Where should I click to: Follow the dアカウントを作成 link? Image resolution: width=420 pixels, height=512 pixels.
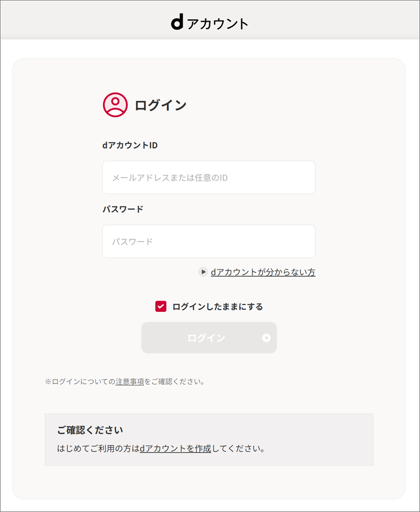175,448
